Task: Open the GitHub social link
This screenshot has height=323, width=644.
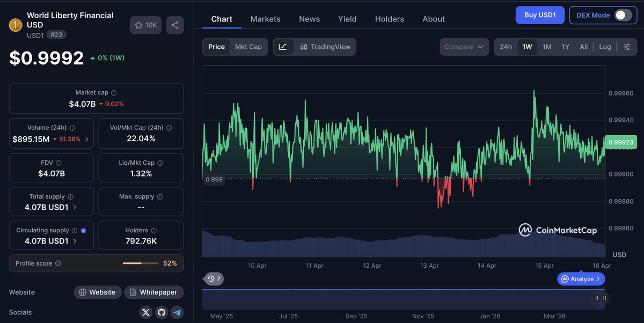Action: [x=161, y=312]
